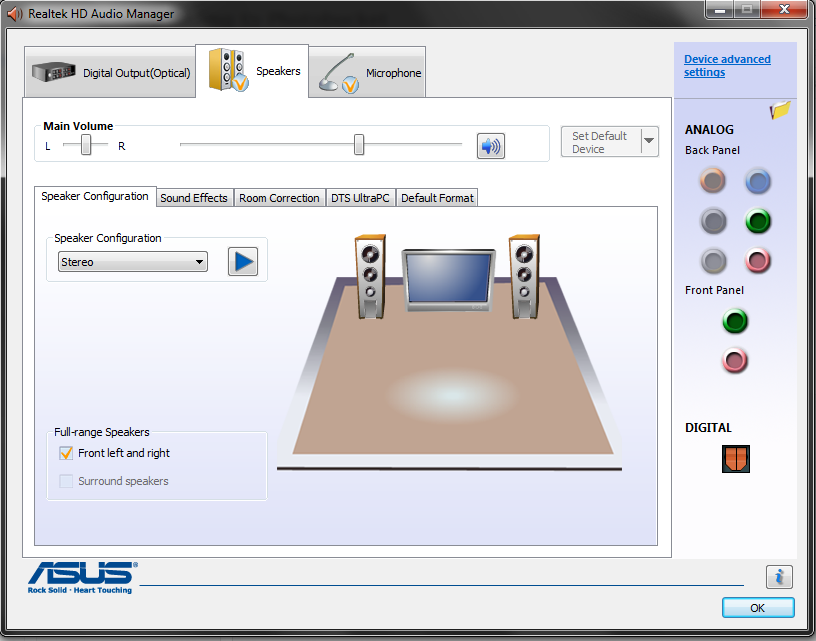Open the DTS UltraPC tab
Screen dimensions: 816x641
(360, 198)
